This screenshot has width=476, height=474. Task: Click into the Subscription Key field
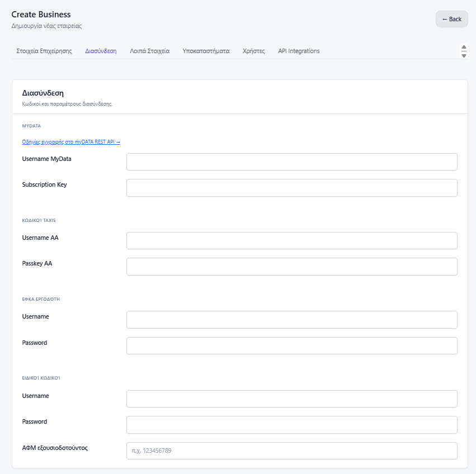(292, 188)
